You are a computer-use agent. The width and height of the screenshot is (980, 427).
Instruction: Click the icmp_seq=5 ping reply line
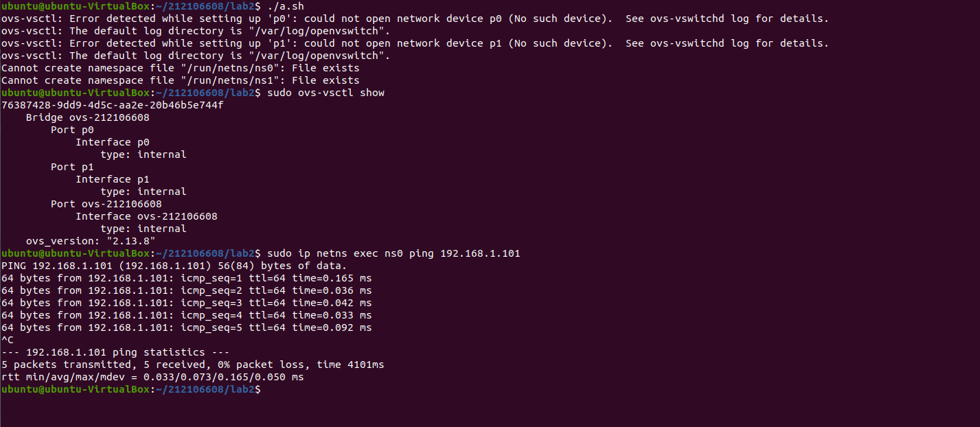click(186, 327)
